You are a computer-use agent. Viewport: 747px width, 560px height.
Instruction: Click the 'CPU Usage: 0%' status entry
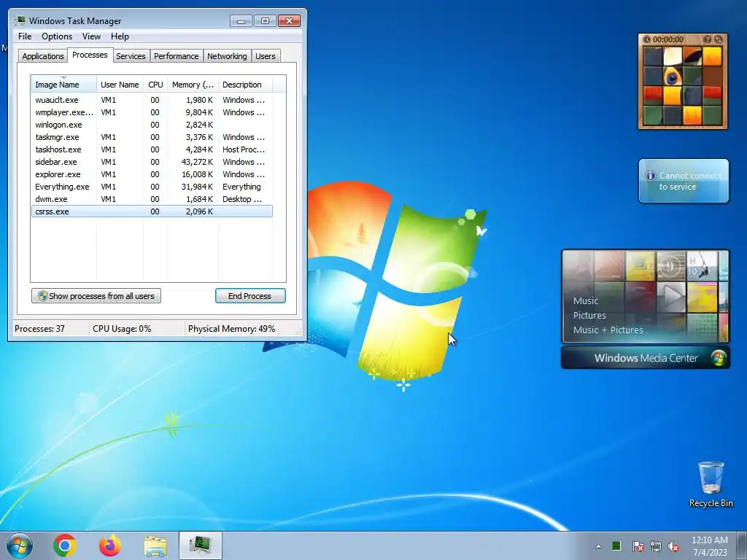pyautogui.click(x=122, y=329)
